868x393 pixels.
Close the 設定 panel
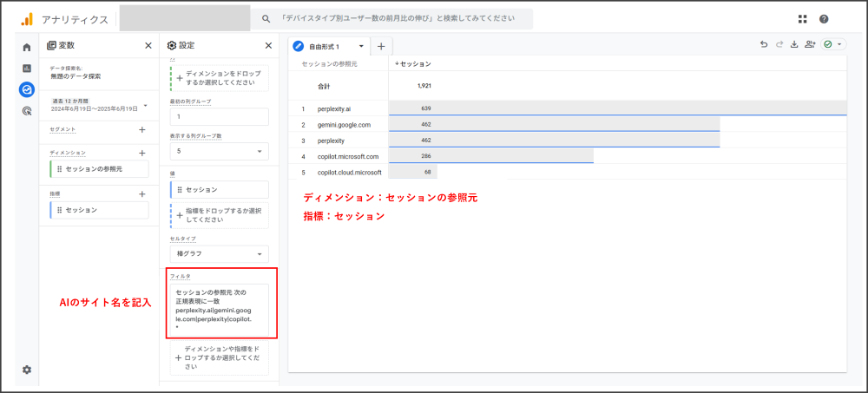point(268,45)
